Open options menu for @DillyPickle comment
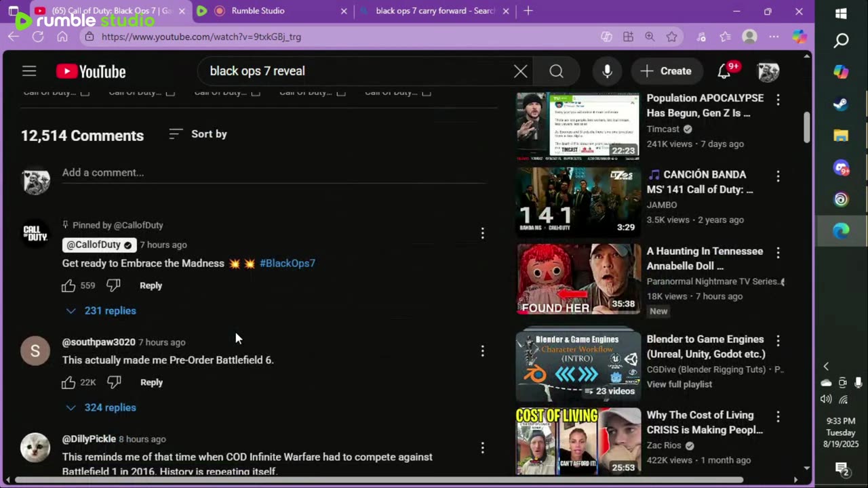This screenshot has height=488, width=868. coord(482,447)
